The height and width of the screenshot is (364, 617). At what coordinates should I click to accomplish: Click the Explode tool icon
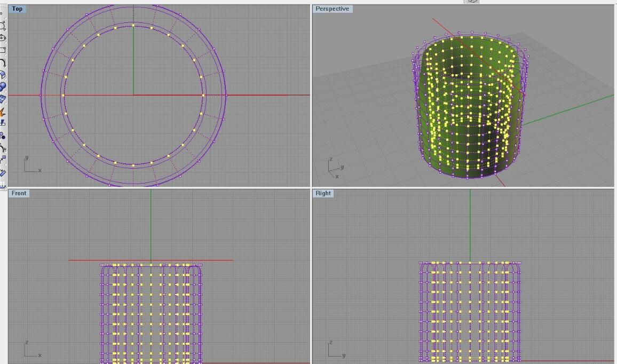tap(3, 112)
